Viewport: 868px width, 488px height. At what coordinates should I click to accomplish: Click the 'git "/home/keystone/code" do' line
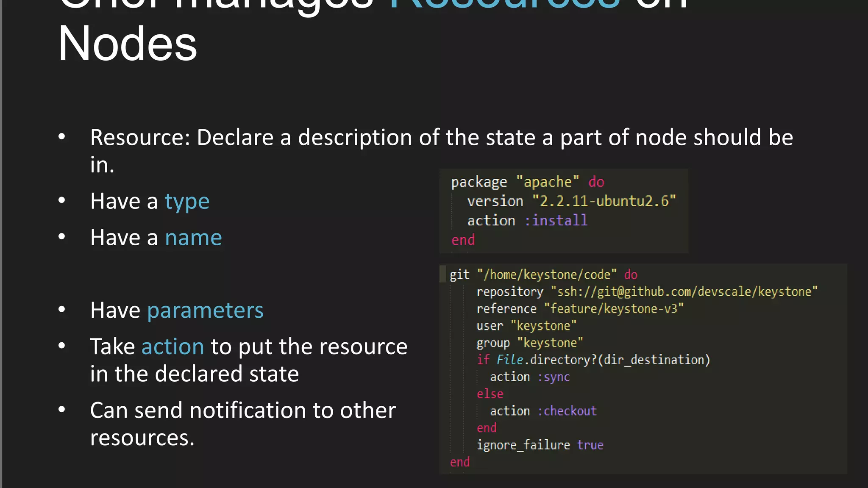pos(543,275)
